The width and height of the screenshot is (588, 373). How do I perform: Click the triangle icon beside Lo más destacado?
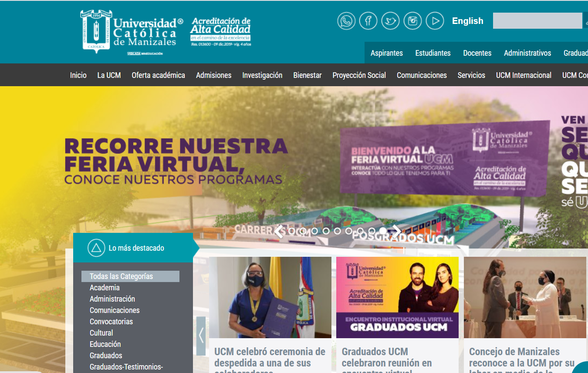pos(96,248)
